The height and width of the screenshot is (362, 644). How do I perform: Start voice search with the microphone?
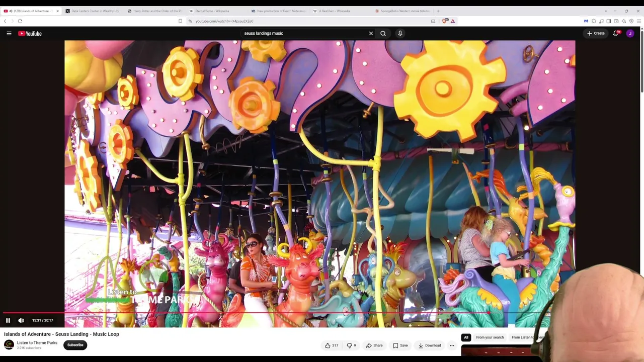click(400, 33)
